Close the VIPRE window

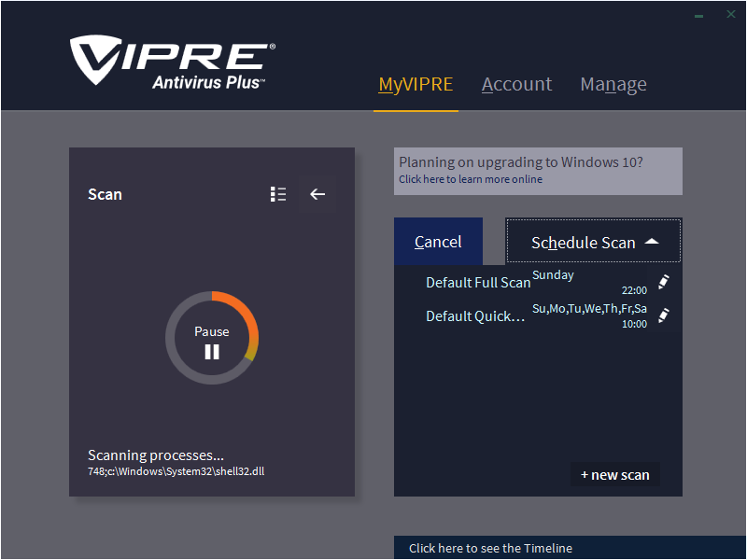tap(731, 14)
